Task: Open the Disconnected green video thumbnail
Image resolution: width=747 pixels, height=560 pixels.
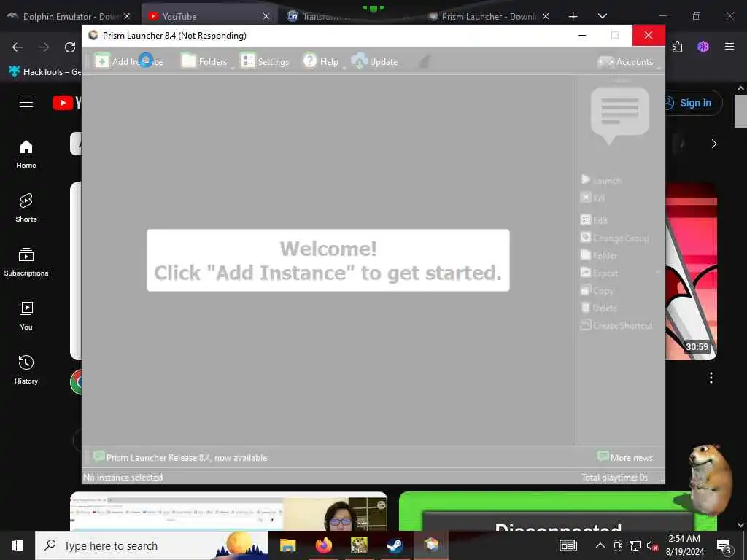Action: point(557,511)
